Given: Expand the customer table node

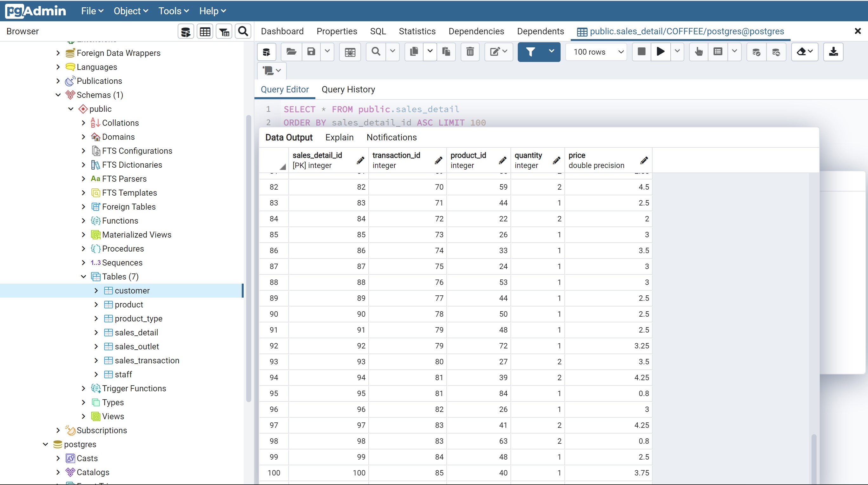Looking at the screenshot, I should click(96, 290).
